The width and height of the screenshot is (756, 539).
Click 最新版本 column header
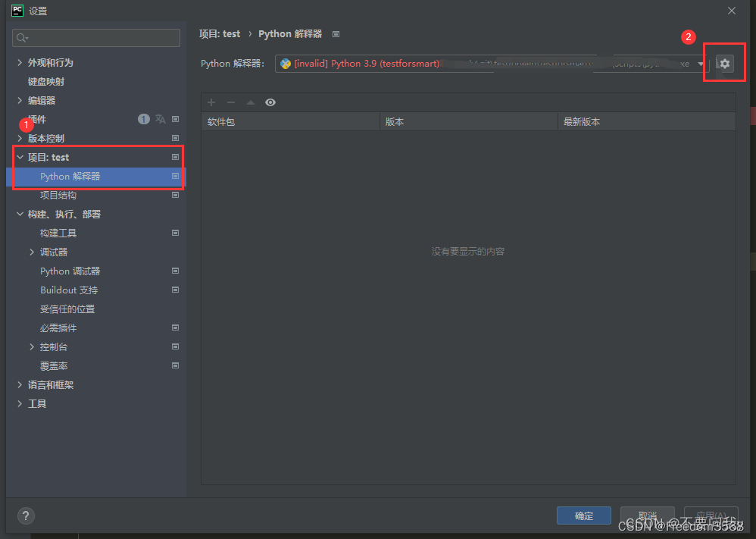pos(647,121)
